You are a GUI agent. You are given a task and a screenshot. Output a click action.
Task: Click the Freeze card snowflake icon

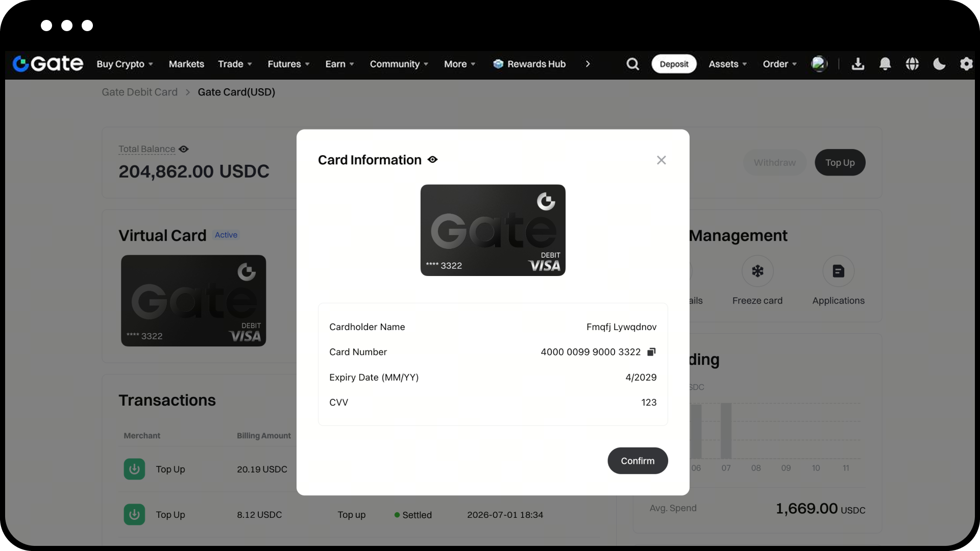(x=757, y=271)
